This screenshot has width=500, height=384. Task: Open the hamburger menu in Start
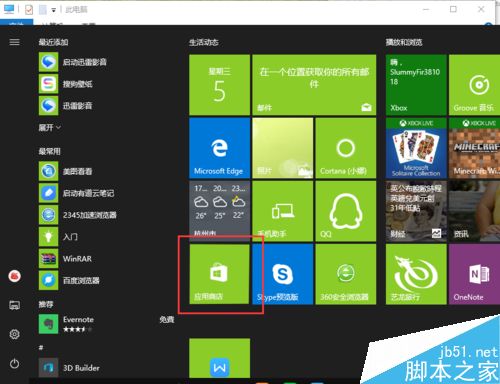click(14, 42)
